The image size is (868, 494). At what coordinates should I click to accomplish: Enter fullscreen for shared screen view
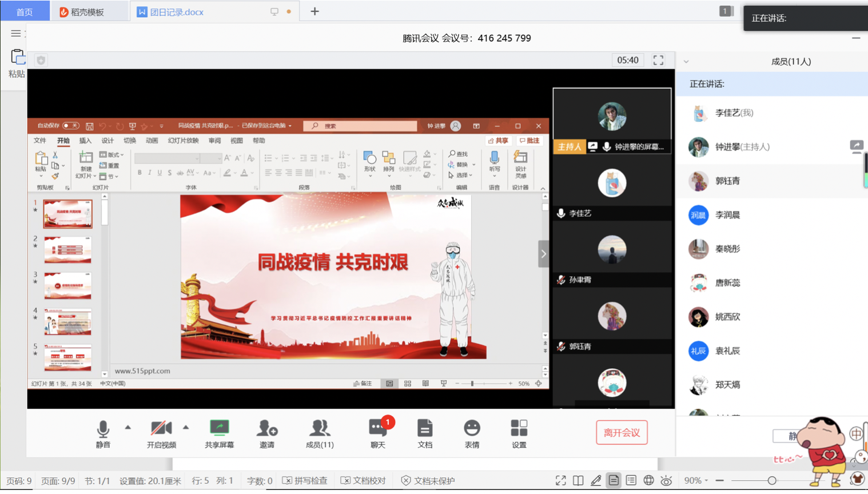point(658,60)
